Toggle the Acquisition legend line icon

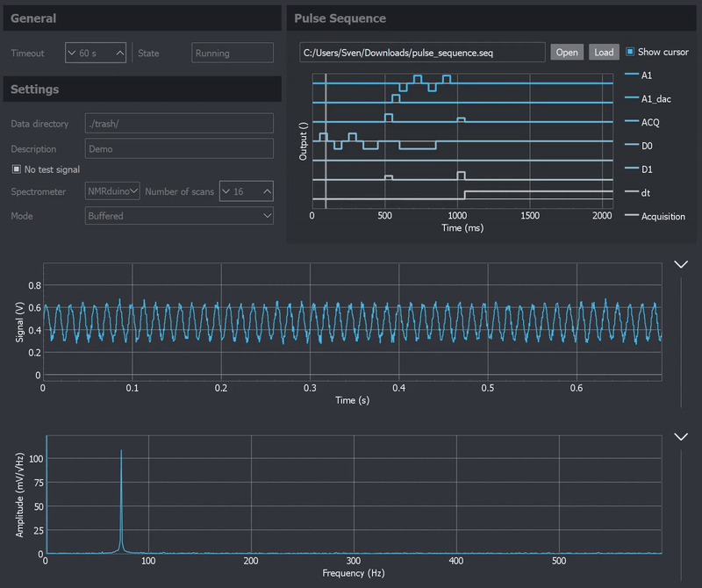(x=631, y=215)
